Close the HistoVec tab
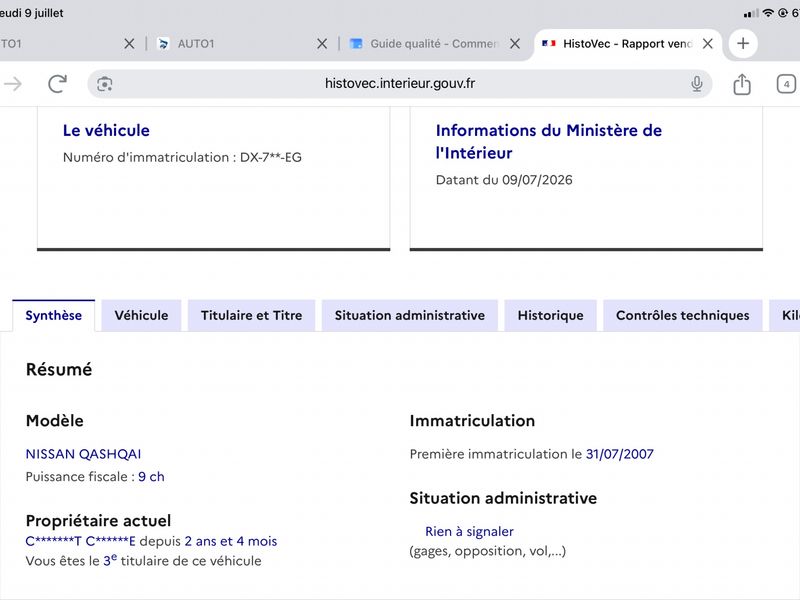The width and height of the screenshot is (800, 600). (708, 44)
